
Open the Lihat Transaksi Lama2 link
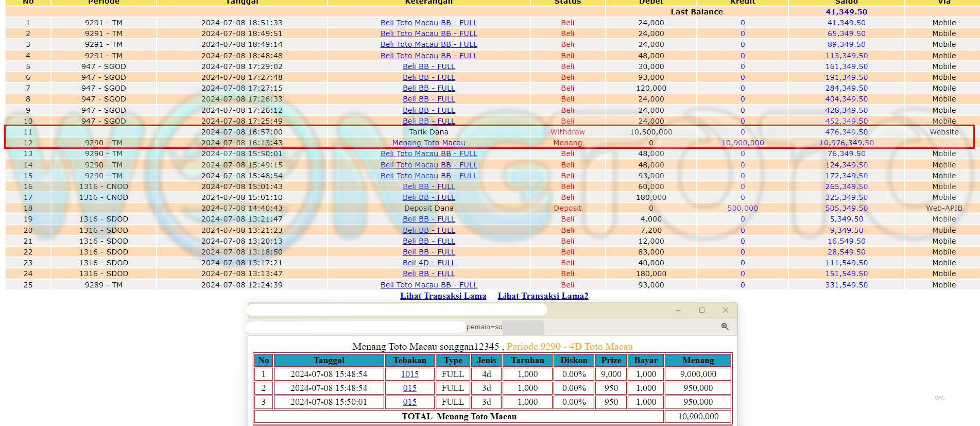coord(543,296)
